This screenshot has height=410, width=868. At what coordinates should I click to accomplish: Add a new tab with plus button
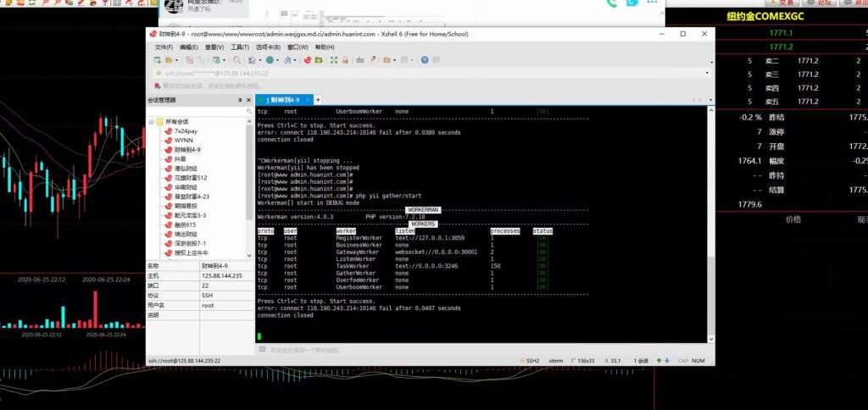(x=318, y=100)
